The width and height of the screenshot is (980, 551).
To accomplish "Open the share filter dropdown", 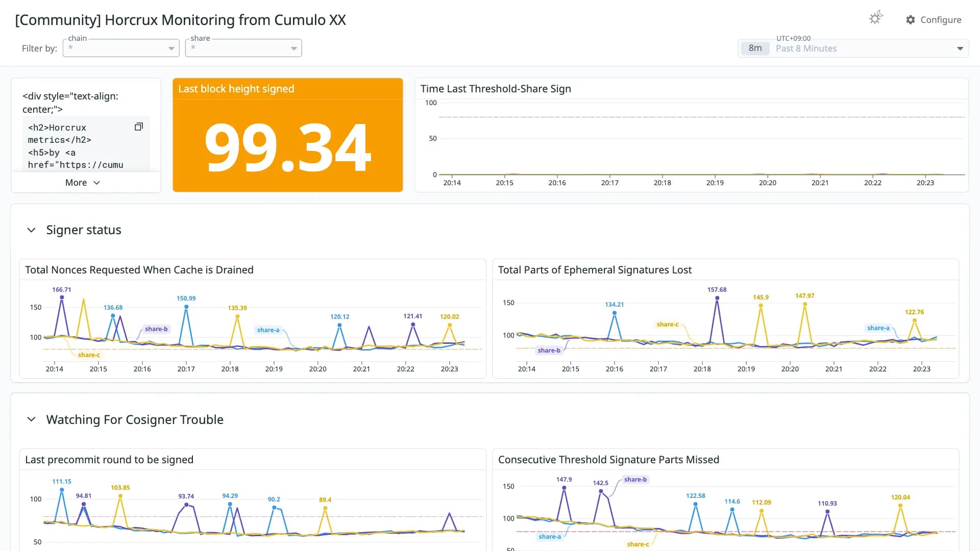I will point(243,48).
